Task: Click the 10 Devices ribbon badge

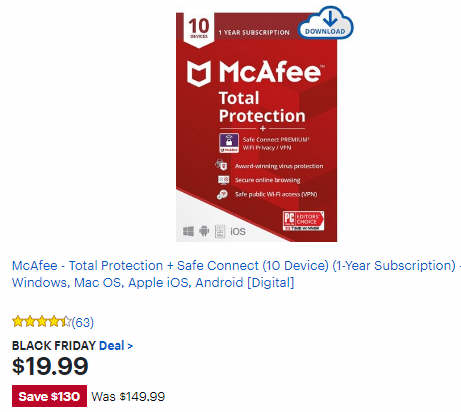Action: (199, 29)
